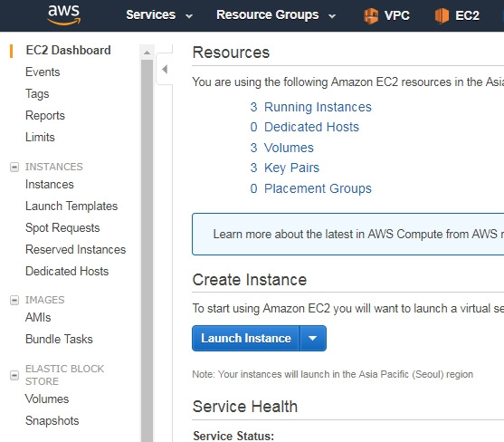
Task: Open the VPC shortcut icon
Action: coord(371,15)
